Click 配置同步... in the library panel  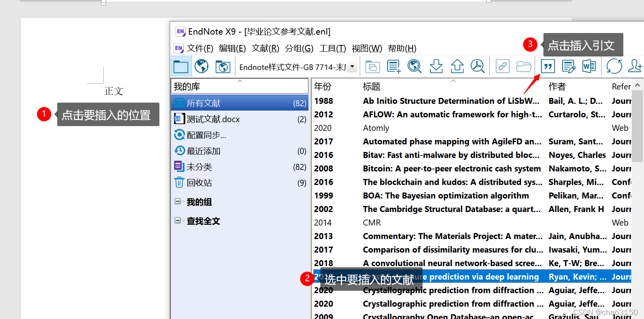click(240, 135)
